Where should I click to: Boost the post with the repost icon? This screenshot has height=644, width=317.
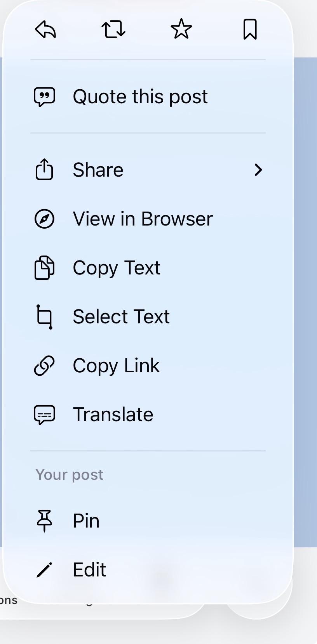(113, 30)
